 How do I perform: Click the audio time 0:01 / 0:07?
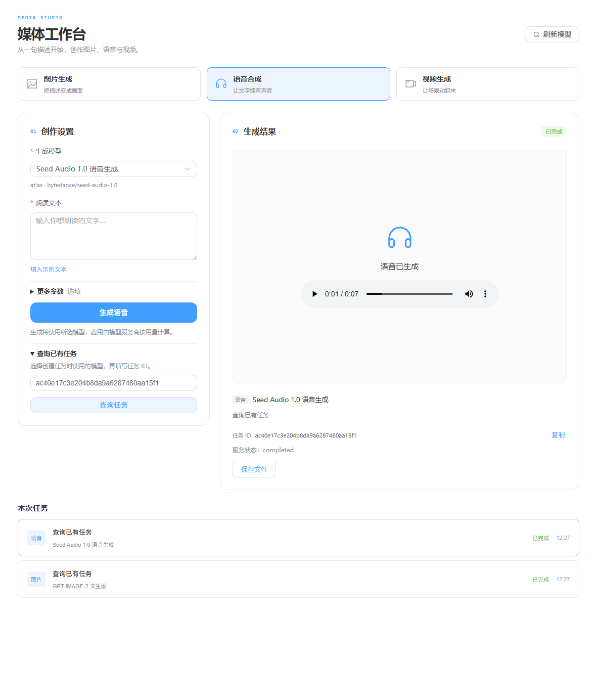pos(342,294)
